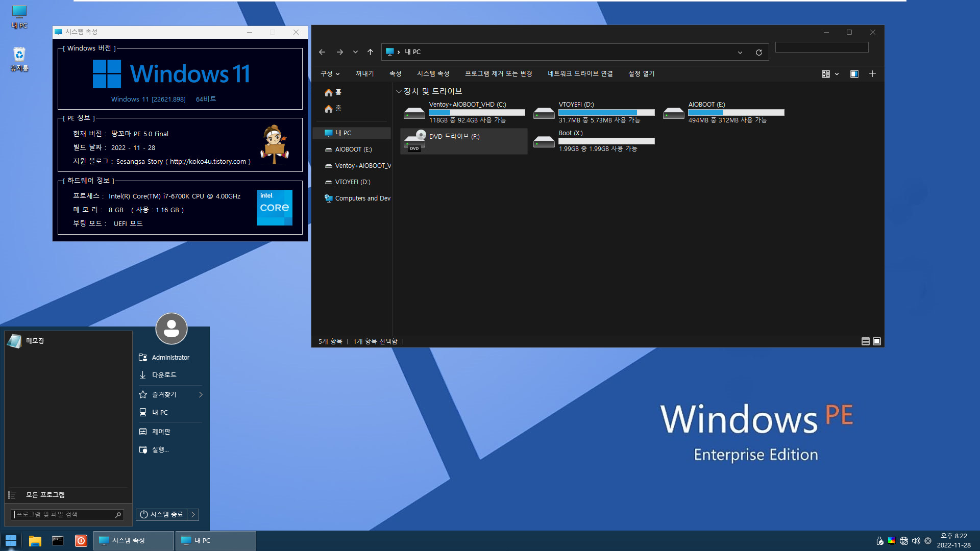Select 내 PC in the navigation pane

pos(351,133)
